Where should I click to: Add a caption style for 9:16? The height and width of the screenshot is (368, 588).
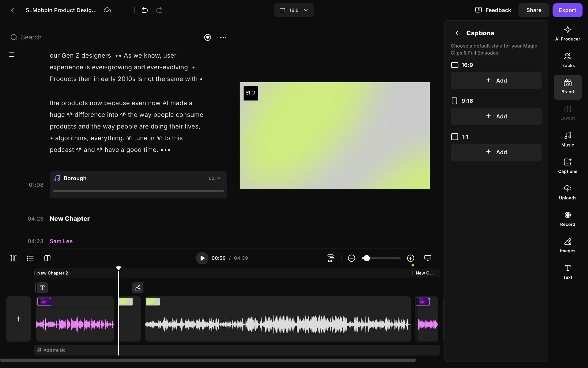click(x=496, y=117)
